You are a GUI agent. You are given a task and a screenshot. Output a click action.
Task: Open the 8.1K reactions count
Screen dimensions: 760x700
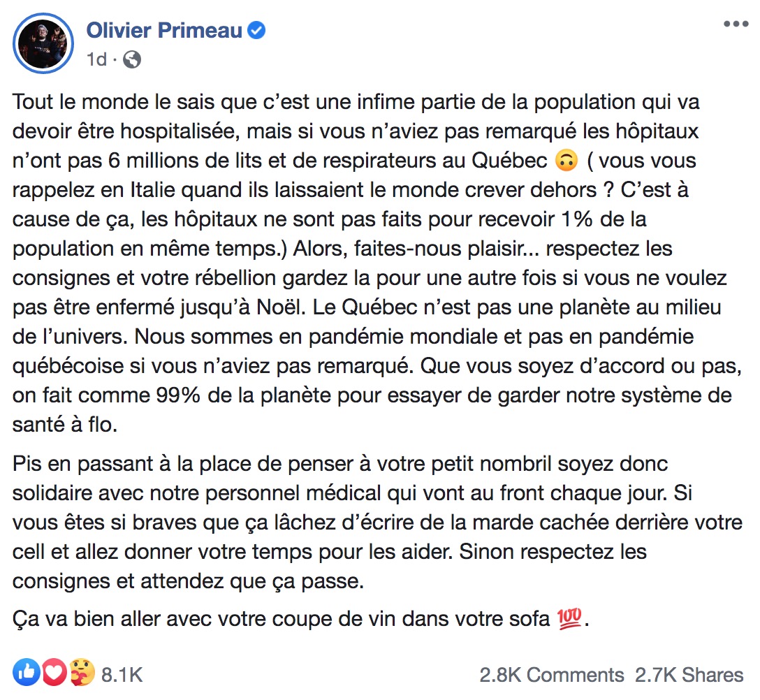tap(122, 675)
